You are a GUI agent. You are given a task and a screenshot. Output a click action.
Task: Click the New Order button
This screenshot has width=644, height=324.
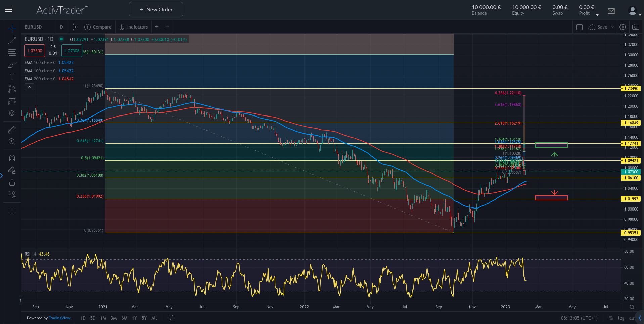pyautogui.click(x=155, y=9)
